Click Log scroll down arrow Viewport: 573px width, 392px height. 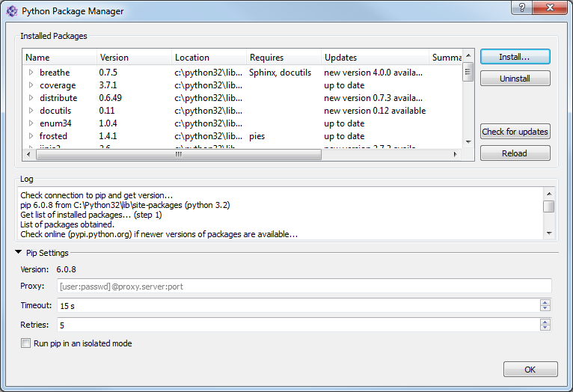click(x=549, y=233)
